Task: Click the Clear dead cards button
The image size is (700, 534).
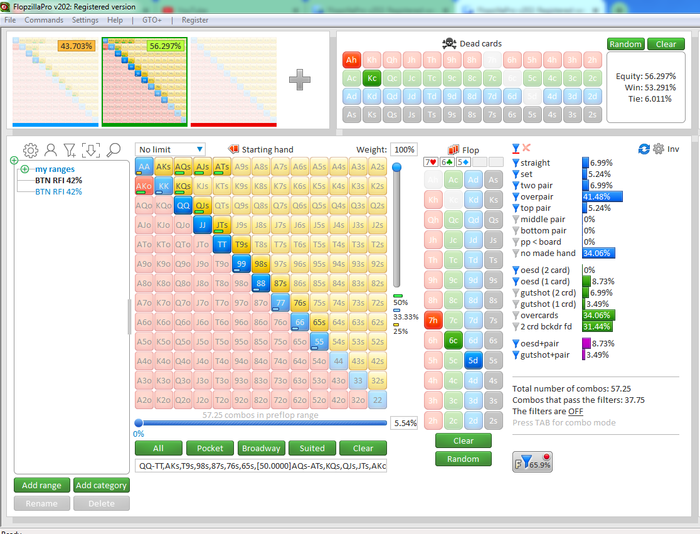Action: point(666,44)
